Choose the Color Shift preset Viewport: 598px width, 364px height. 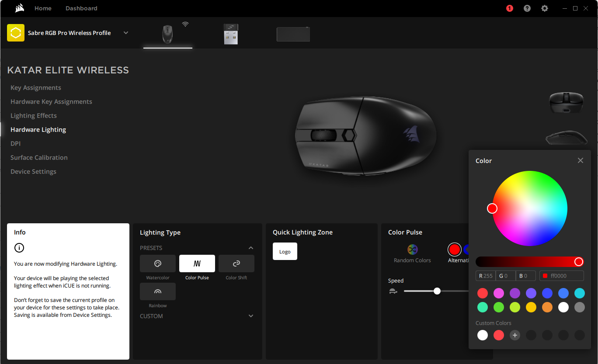(x=236, y=263)
